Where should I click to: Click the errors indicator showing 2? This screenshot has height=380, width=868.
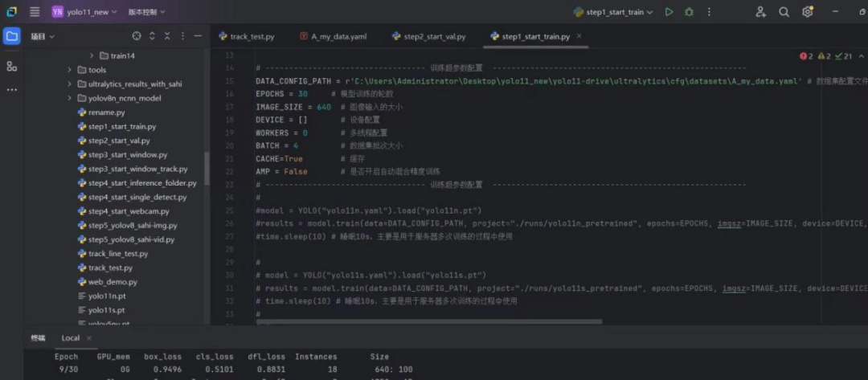point(806,56)
